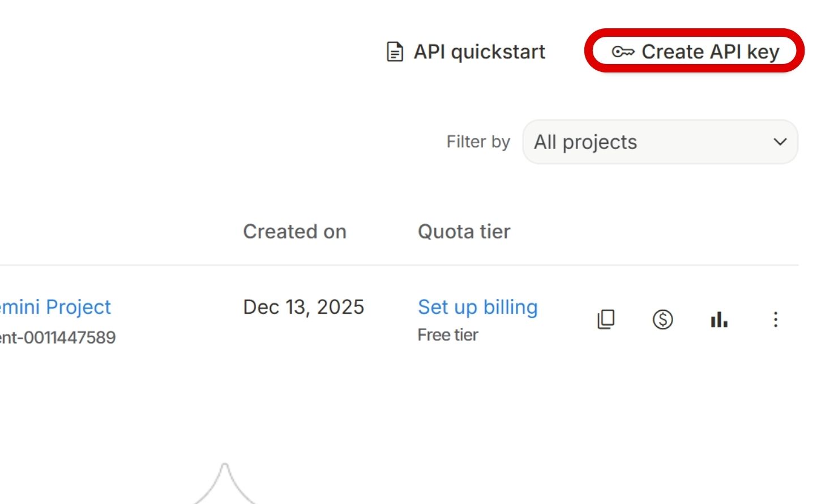Click the Filter by label
This screenshot has width=821, height=504.
478,142
